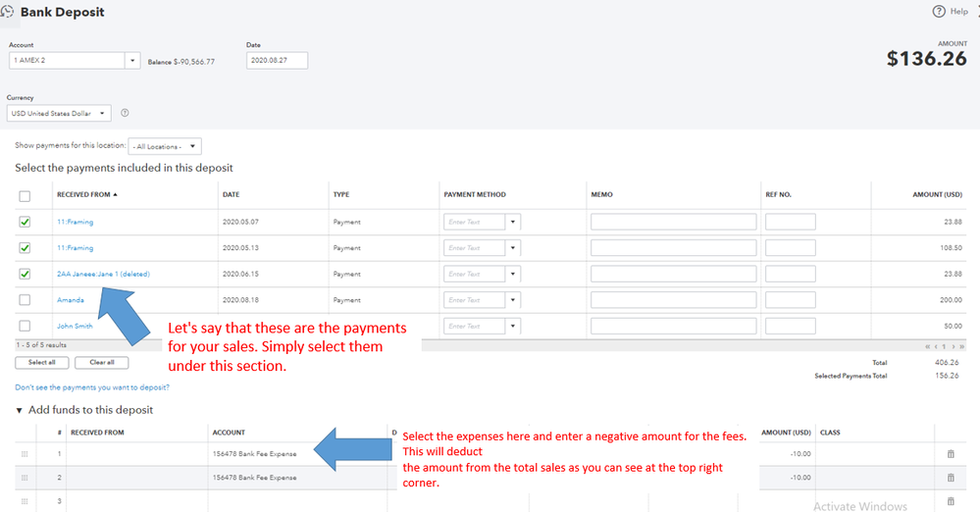Viewport: 980px width, 512px height.
Task: Open the Don't see the payments link
Action: (92, 387)
